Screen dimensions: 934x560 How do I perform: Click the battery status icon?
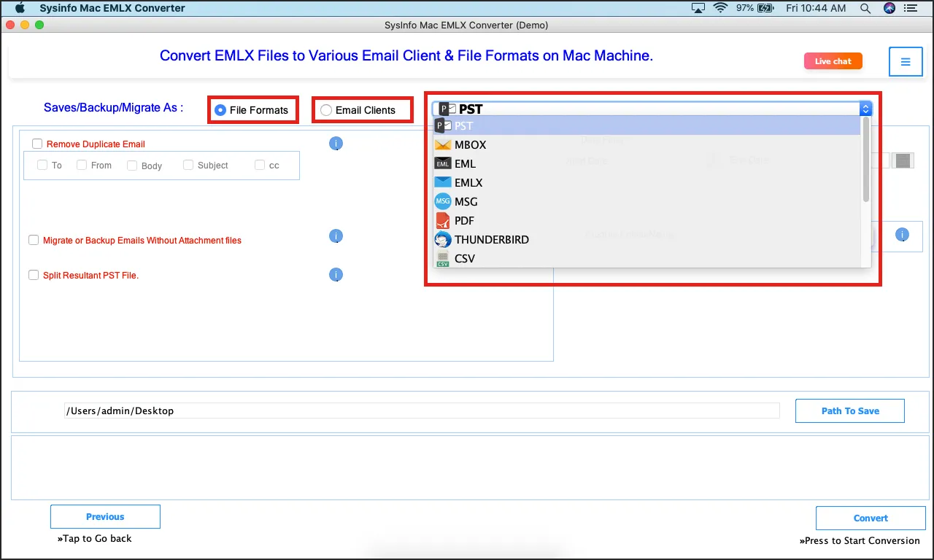[x=764, y=8]
